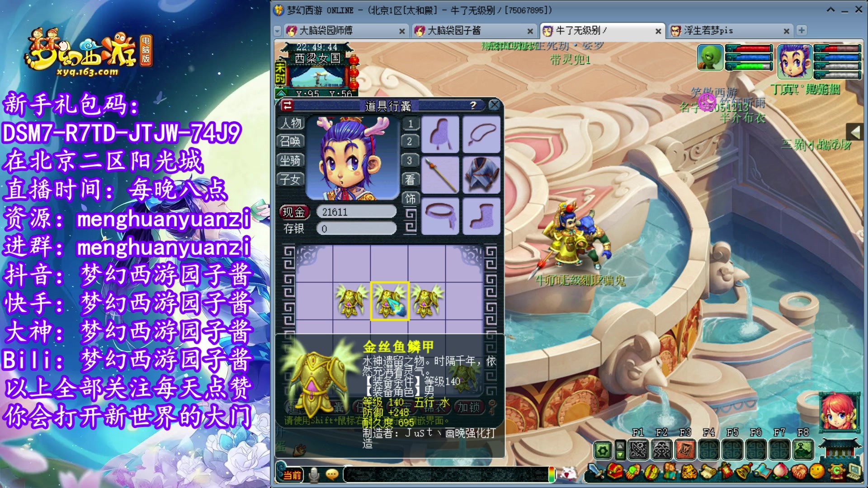
Task: Click the orange speech bubble chat icon
Action: click(x=332, y=474)
